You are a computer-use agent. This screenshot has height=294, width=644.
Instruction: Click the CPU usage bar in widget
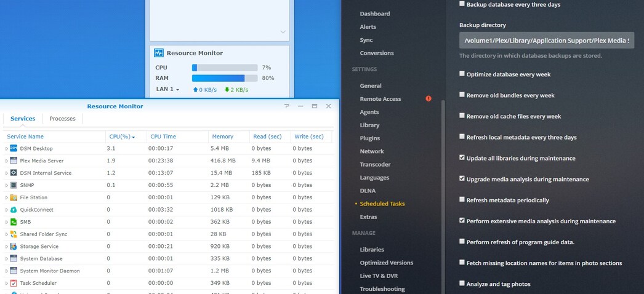coord(225,68)
